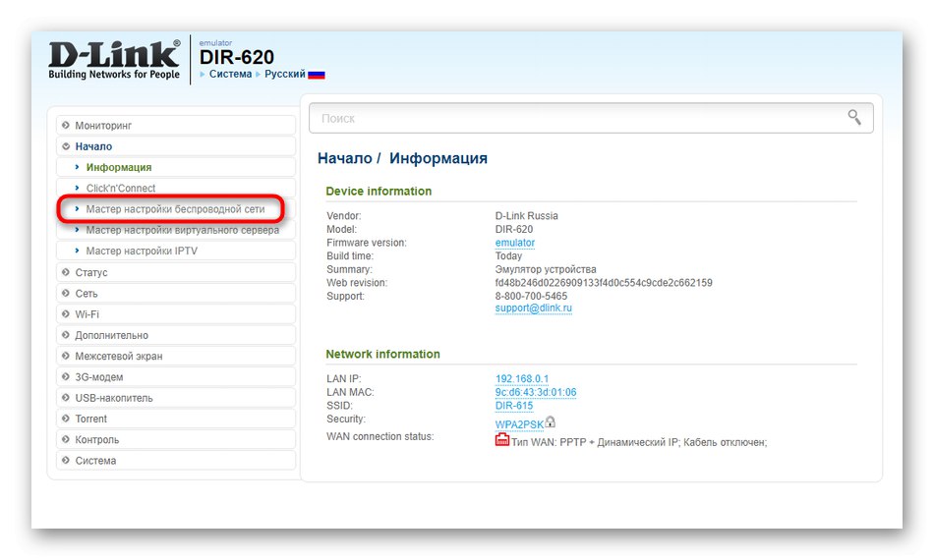
Task: Expand the Дополнительно section arrow
Action: pyautogui.click(x=66, y=334)
